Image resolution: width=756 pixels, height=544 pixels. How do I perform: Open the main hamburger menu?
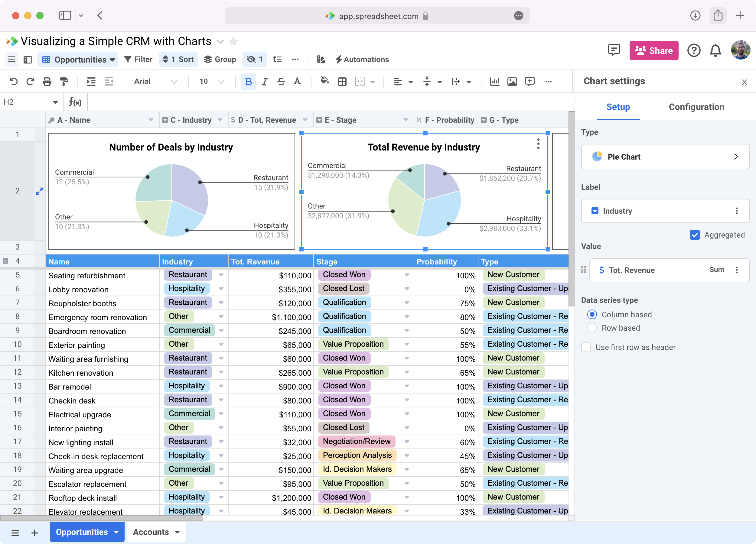coord(11,60)
